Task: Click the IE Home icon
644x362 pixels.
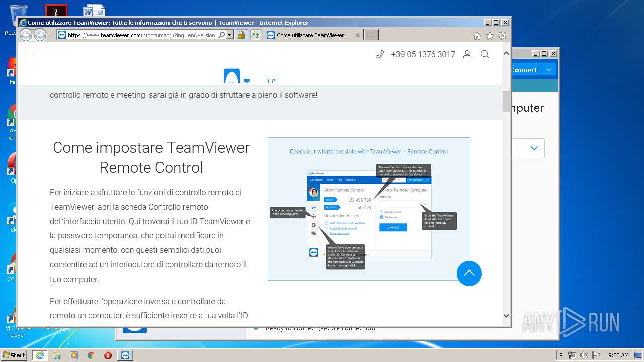Action: (x=477, y=36)
